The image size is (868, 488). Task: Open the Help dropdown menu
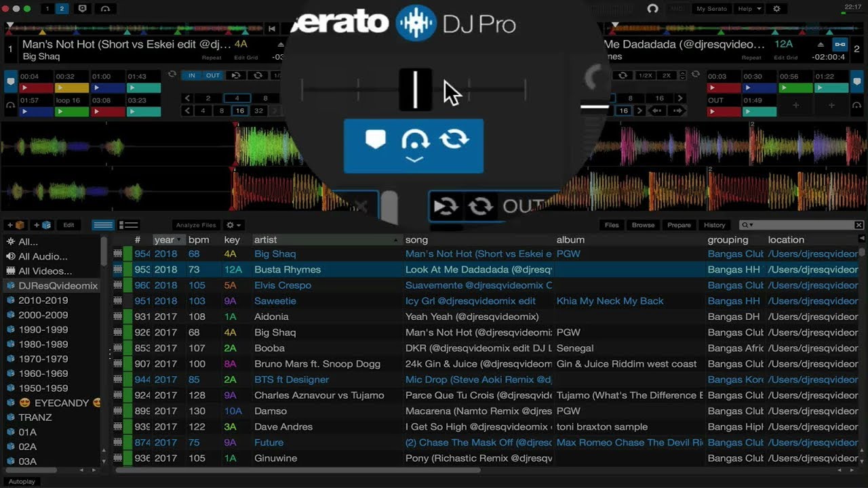749,9
